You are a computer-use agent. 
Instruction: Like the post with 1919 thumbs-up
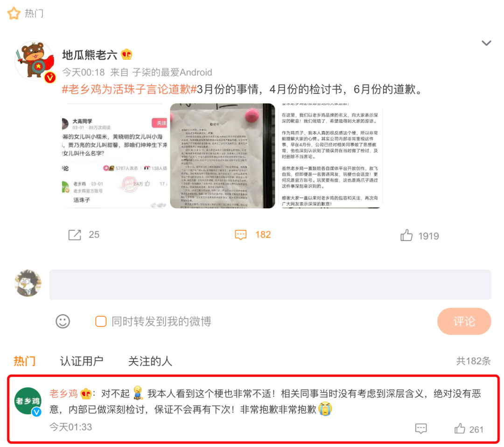tap(406, 235)
